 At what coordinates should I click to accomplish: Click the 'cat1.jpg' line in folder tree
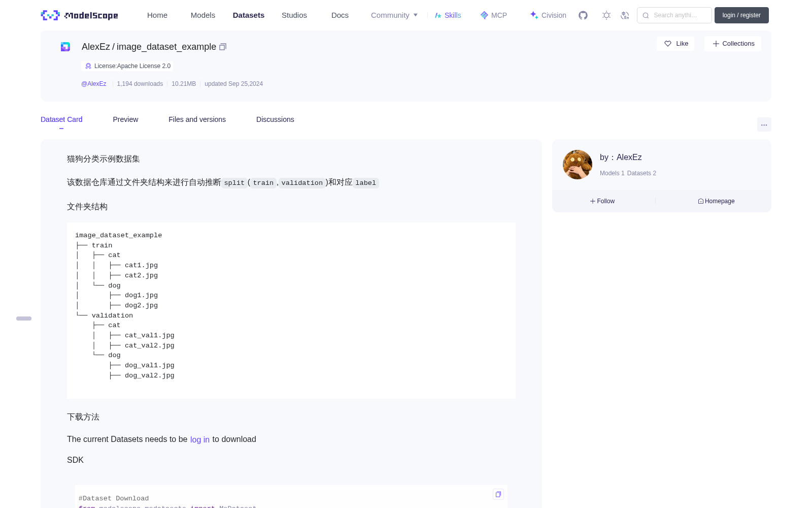[141, 265]
